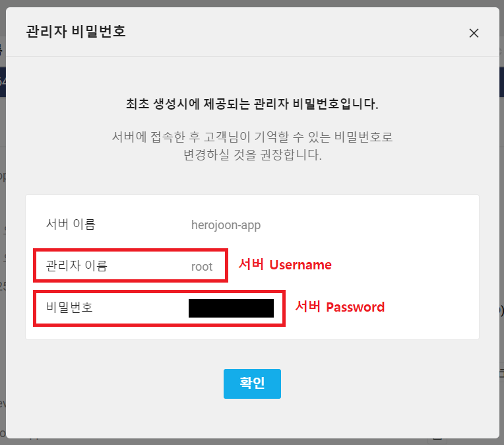This screenshot has width=504, height=445.
Task: Close the 관리자 비밀번호 dialog with X
Action: click(474, 33)
